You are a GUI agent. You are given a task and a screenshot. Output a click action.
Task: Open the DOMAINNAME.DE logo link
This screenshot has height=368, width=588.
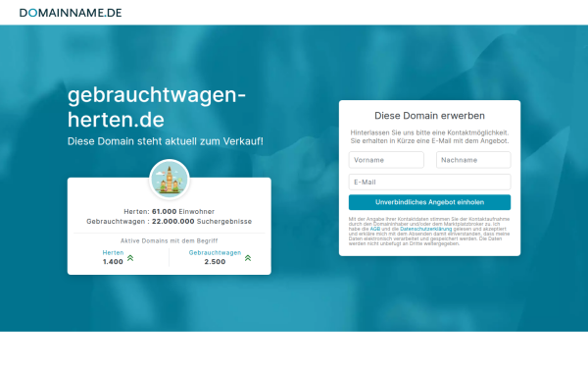(x=71, y=13)
